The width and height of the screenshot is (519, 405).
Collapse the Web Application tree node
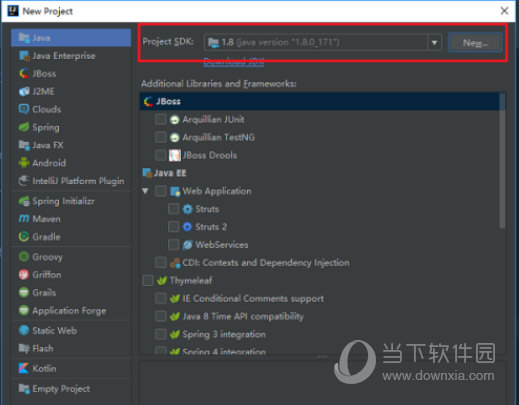[145, 191]
